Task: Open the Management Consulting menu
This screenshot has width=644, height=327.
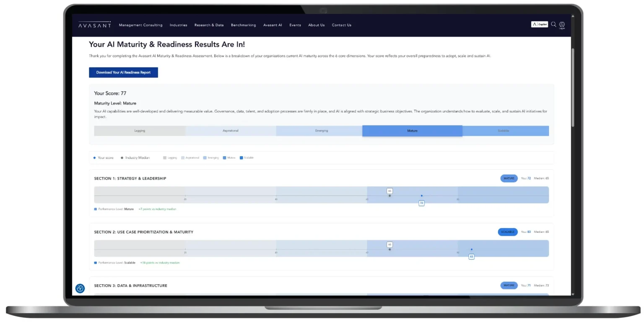Action: (x=140, y=25)
